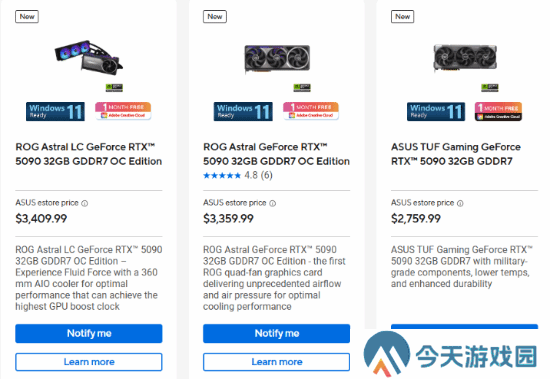Click Notify me for ROG Astral LC RTX 5090
Screen dimensions: 550x379
tap(89, 333)
